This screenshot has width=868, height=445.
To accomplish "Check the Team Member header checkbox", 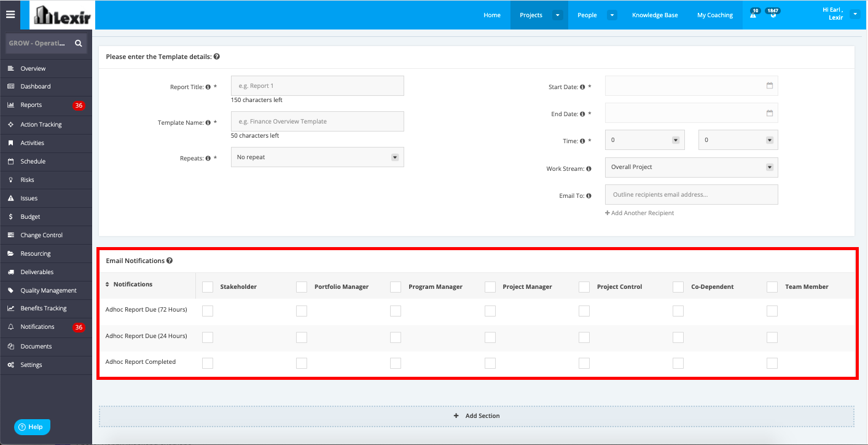I will [x=772, y=287].
